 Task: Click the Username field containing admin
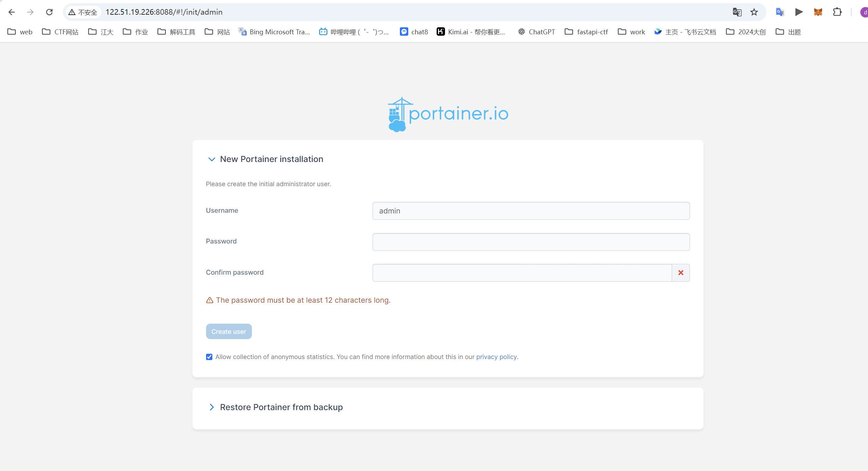tap(531, 211)
